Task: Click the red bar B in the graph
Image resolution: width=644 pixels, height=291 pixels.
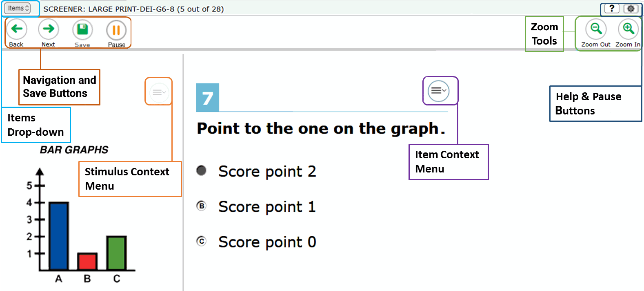Action: (x=87, y=262)
